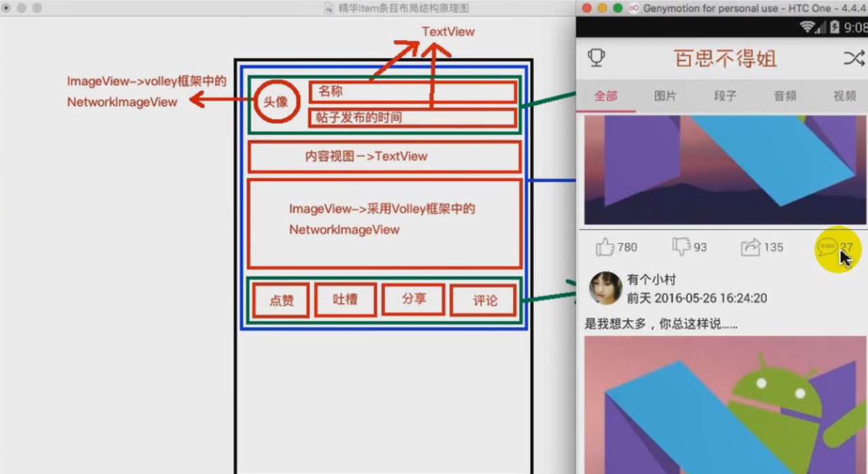
Task: Select the active 全部 tab
Action: click(x=605, y=96)
